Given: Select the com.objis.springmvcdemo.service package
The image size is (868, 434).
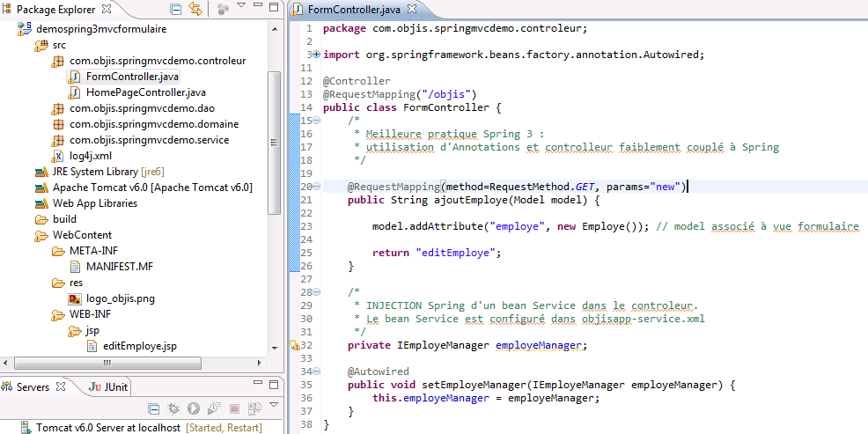Looking at the screenshot, I should click(149, 140).
